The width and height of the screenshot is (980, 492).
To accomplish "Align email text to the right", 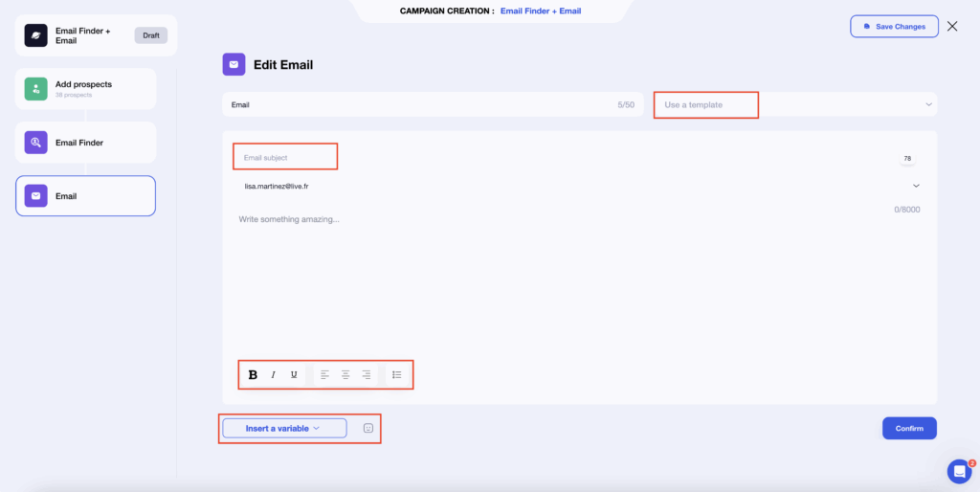I will (x=367, y=374).
